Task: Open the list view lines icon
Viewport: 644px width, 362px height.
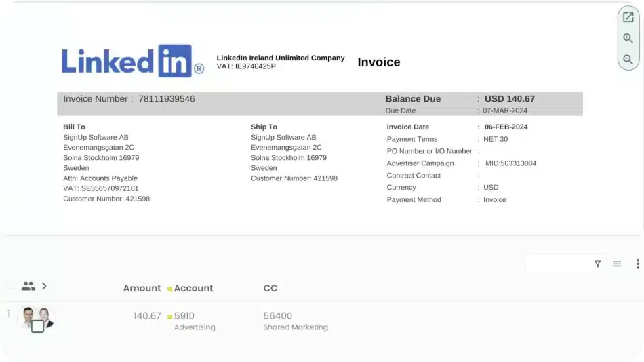Action: pyautogui.click(x=617, y=264)
